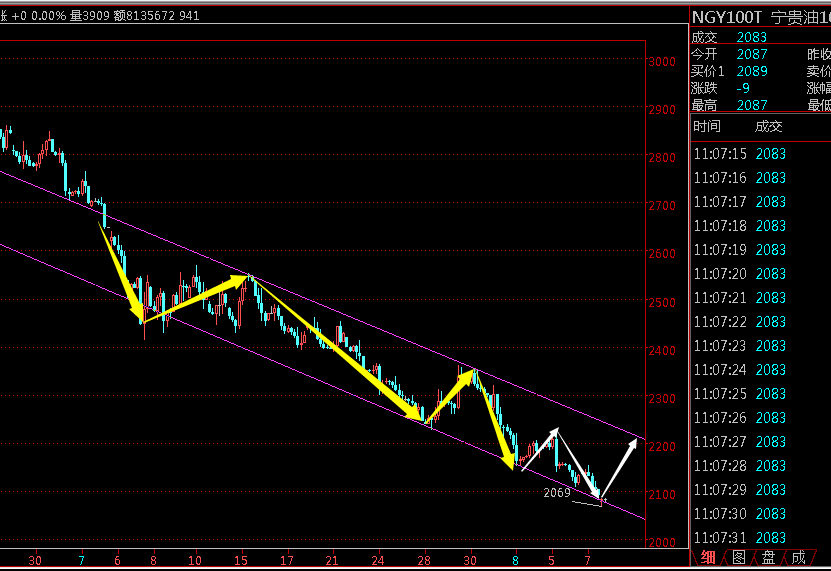
Task: Click date label 24 on time axis
Action: 378,560
